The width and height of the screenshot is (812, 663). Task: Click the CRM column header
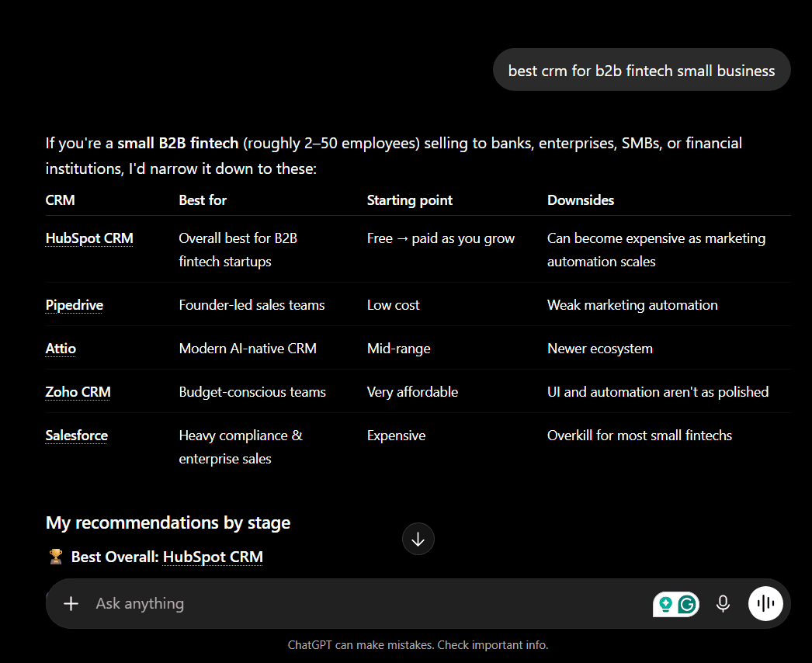coord(60,200)
